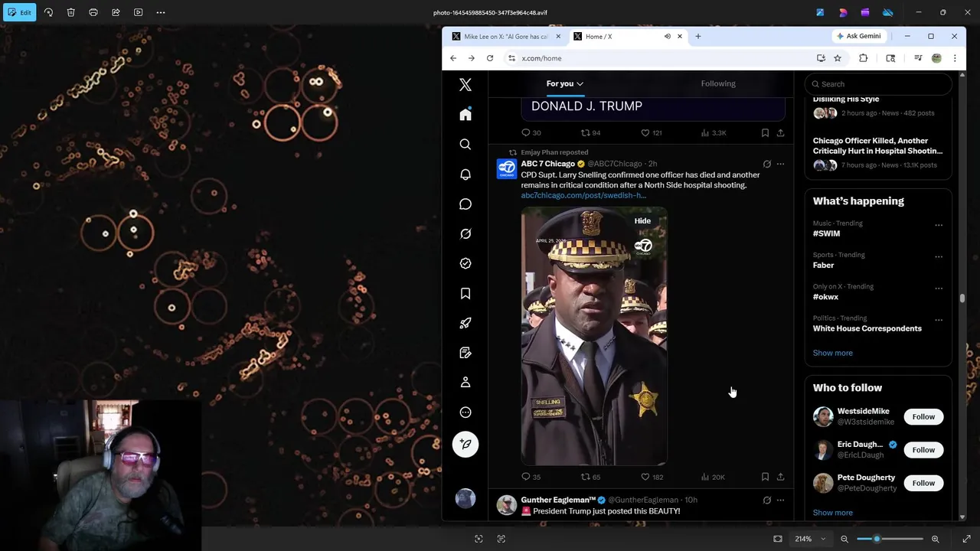This screenshot has height=551, width=980.
Task: Switch to Mike Lee on X browser tab
Action: (505, 37)
